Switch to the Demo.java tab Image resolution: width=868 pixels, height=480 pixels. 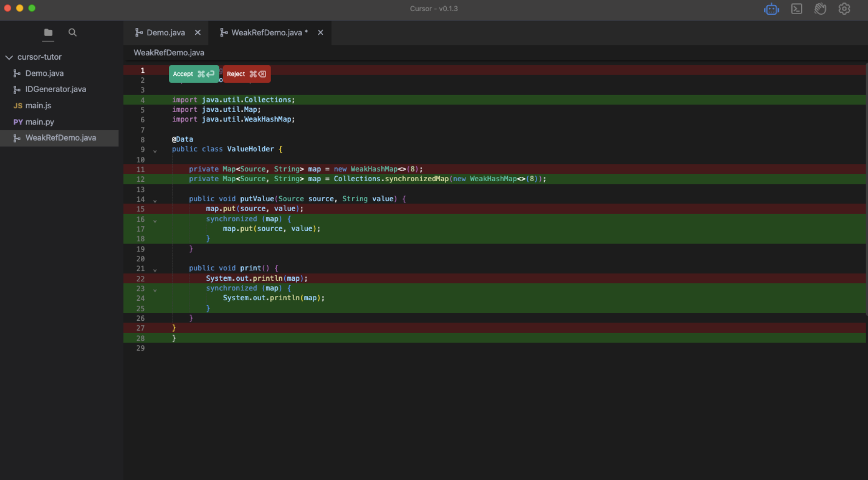point(166,32)
